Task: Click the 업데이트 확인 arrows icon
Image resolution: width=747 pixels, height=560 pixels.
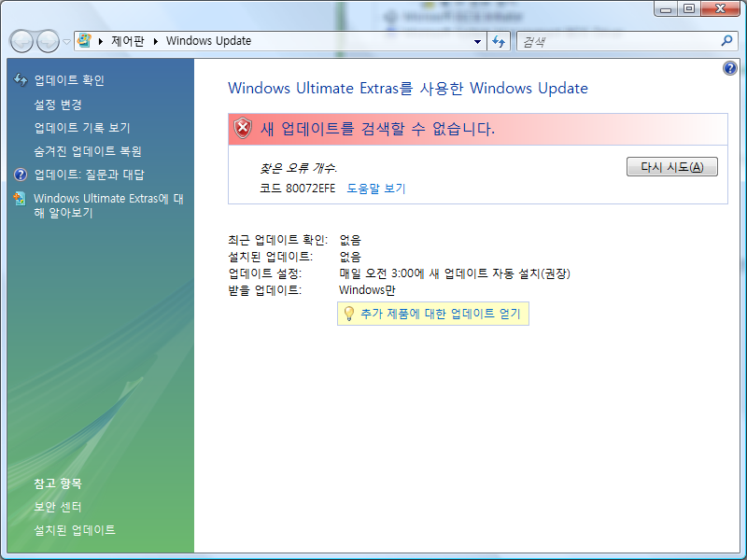Action: [x=21, y=79]
